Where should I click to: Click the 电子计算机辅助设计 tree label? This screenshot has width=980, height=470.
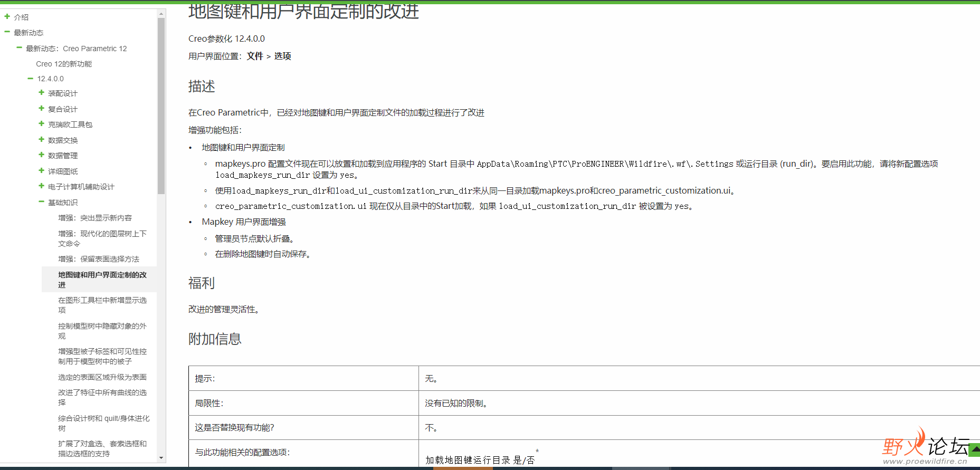click(x=81, y=187)
